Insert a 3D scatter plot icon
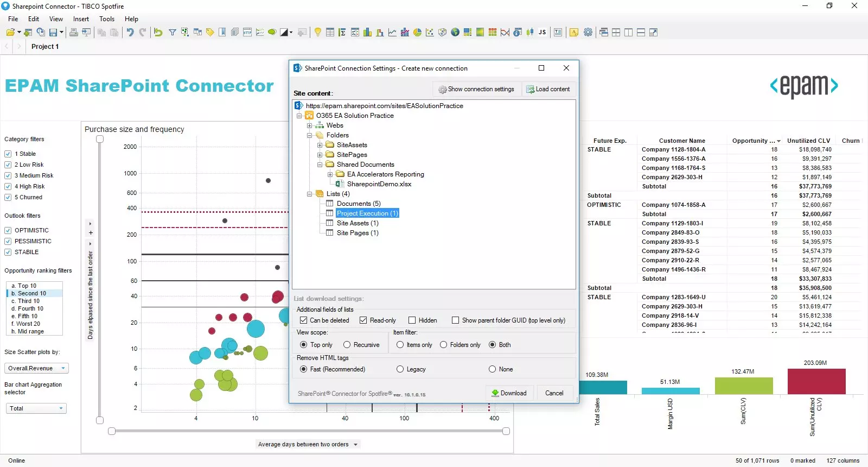The height and width of the screenshot is (467, 868). tap(442, 32)
